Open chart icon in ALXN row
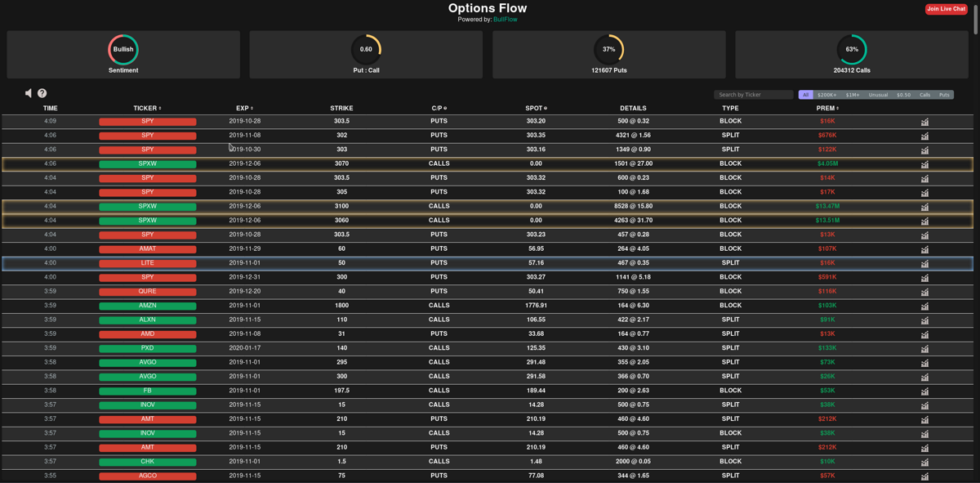The width and height of the screenshot is (980, 483). pos(924,320)
